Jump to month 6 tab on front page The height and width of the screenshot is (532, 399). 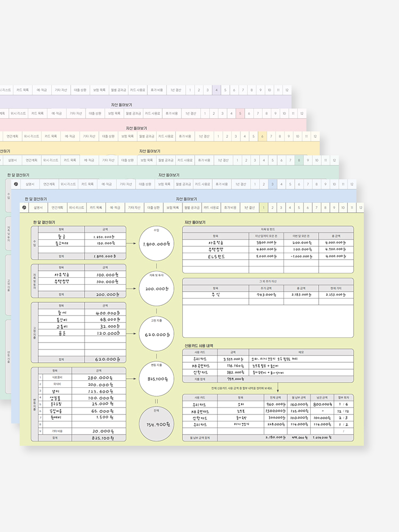tap(307, 207)
